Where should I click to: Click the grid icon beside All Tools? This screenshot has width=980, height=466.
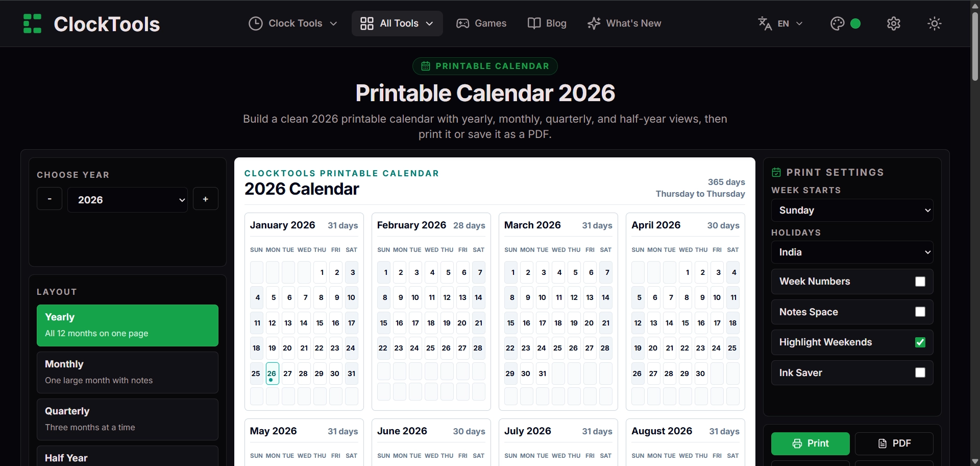(366, 24)
